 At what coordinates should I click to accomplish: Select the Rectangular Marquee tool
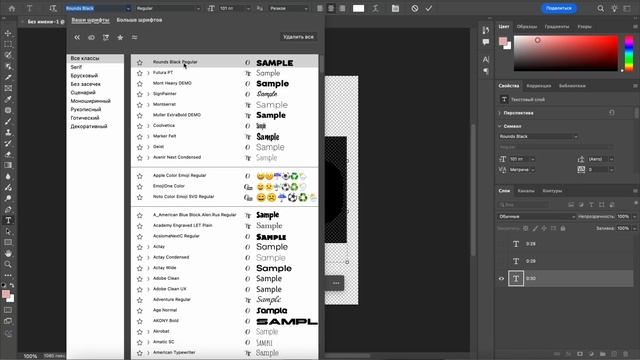[8, 44]
